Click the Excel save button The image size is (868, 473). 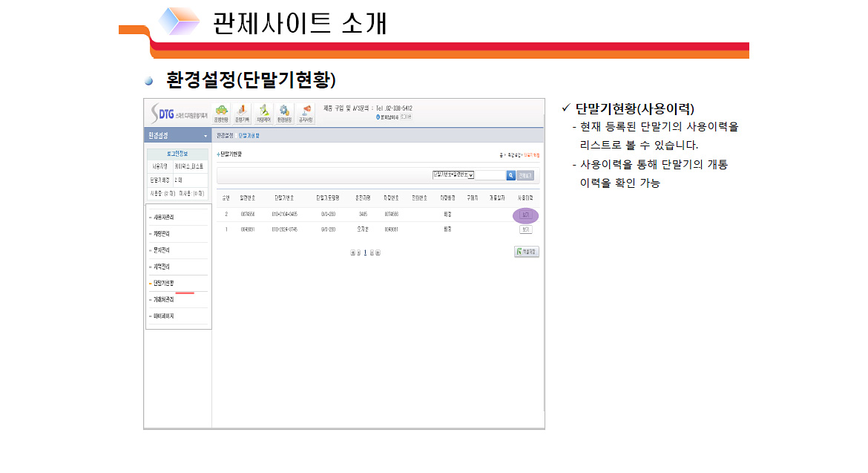[526, 252]
